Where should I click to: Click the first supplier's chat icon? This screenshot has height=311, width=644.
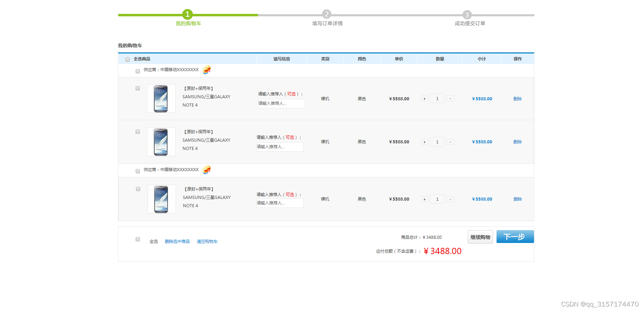click(x=207, y=70)
